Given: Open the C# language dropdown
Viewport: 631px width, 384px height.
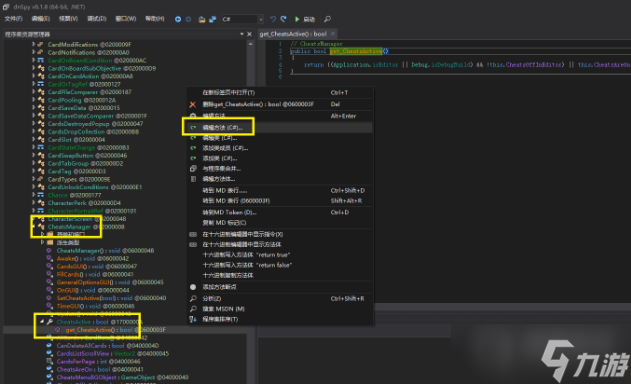Looking at the screenshot, I should point(242,19).
